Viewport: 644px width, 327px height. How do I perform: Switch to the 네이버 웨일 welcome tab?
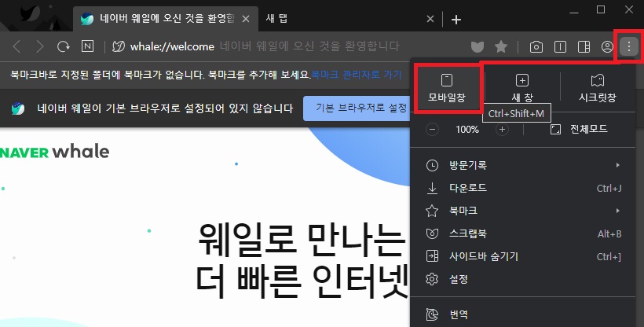[166, 19]
